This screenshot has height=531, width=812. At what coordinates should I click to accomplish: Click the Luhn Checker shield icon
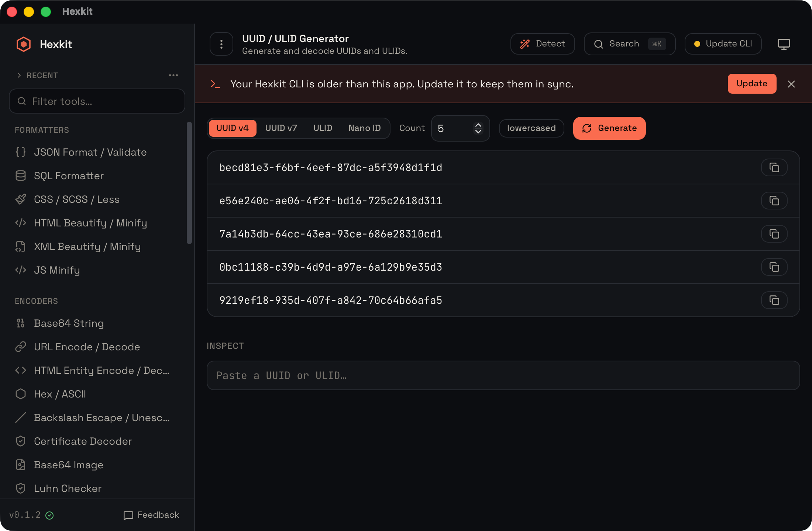(21, 488)
